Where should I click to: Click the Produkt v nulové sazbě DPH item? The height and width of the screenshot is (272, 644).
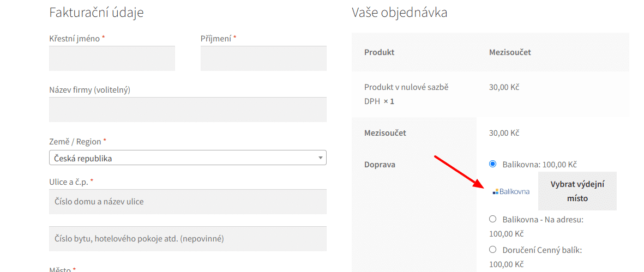[x=406, y=94]
